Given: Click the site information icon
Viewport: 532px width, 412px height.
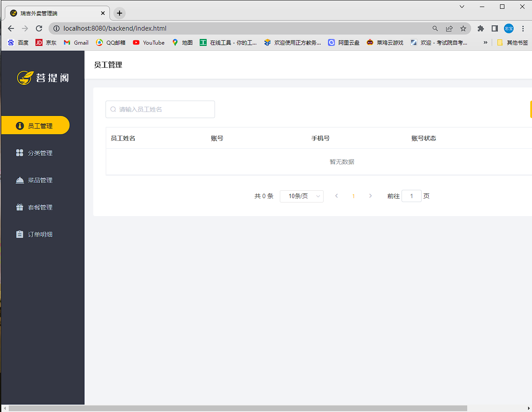Looking at the screenshot, I should coord(56,28).
